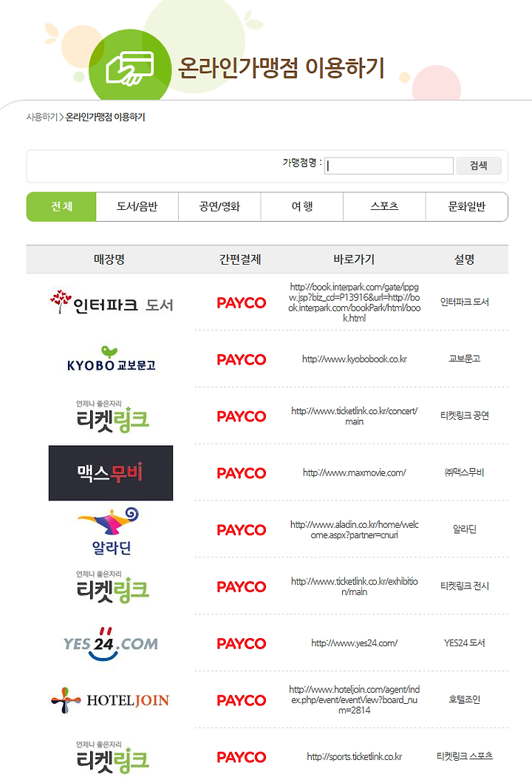Open the kyobobook.co.kr link
This screenshot has width=532, height=780.
[355, 359]
